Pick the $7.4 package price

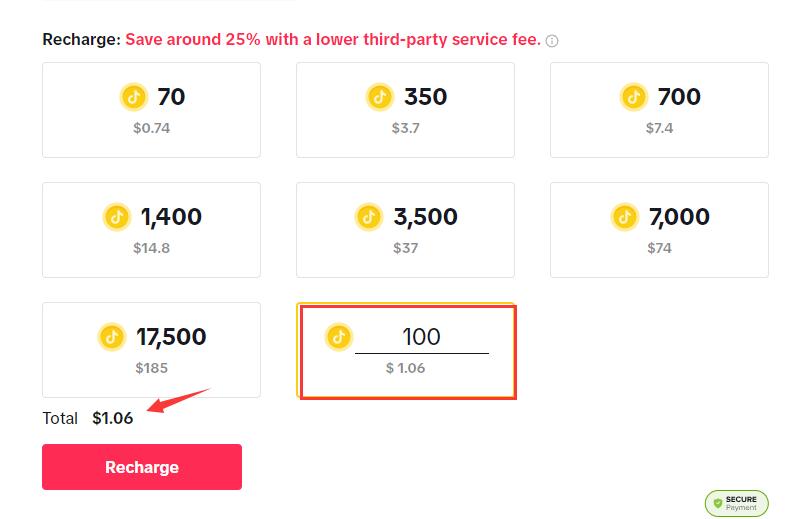pyautogui.click(x=659, y=128)
